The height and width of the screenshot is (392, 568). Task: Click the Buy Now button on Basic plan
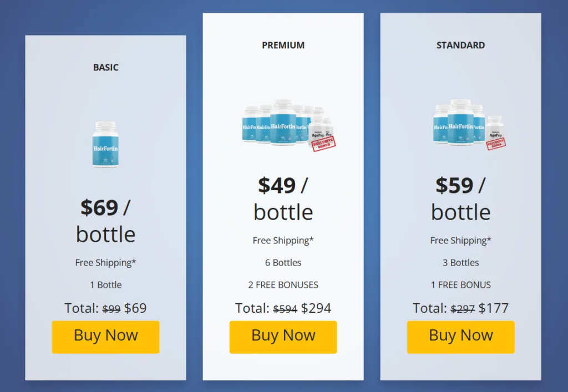pos(105,337)
